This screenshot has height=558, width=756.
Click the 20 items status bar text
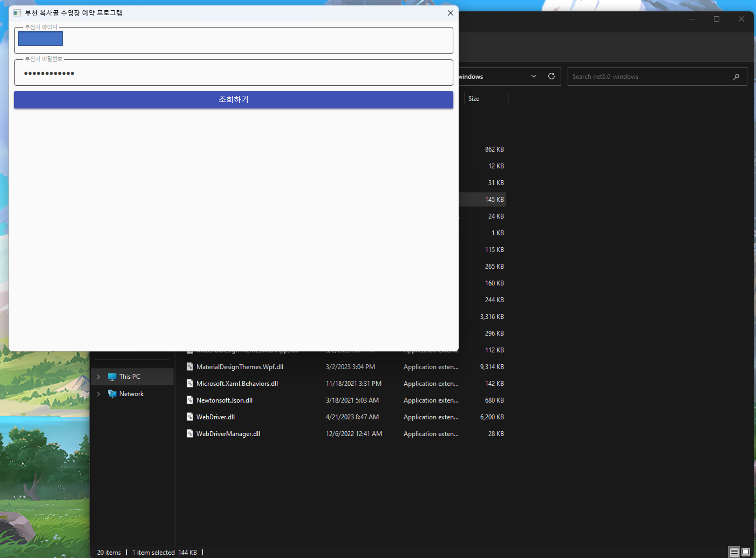[x=109, y=553]
